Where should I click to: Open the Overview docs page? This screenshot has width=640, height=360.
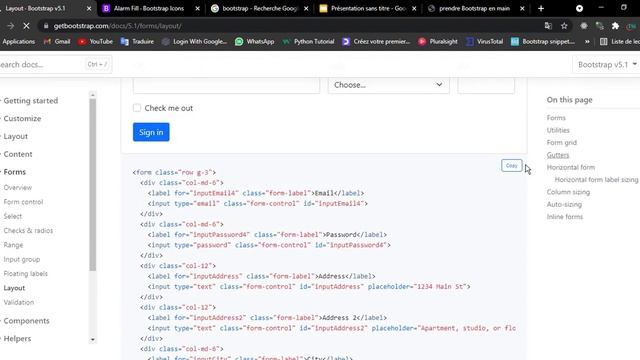pyautogui.click(x=18, y=187)
